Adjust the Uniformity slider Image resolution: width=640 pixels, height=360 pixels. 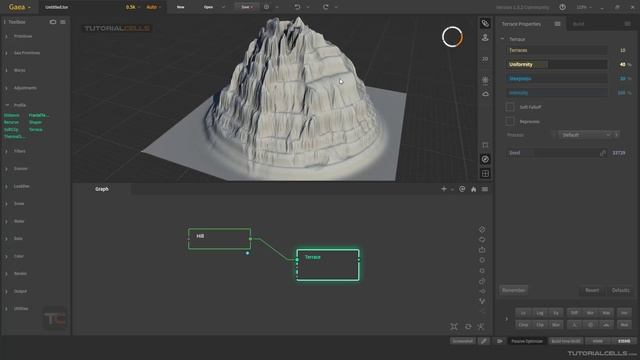click(x=557, y=64)
